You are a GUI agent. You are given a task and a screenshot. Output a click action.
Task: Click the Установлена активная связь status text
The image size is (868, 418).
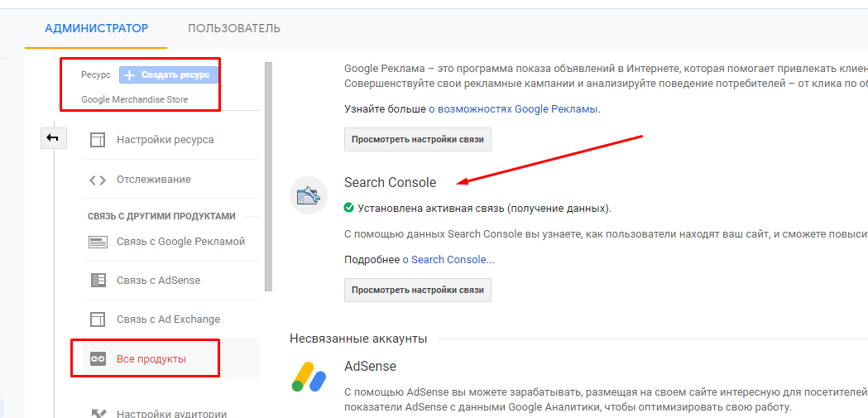click(485, 209)
